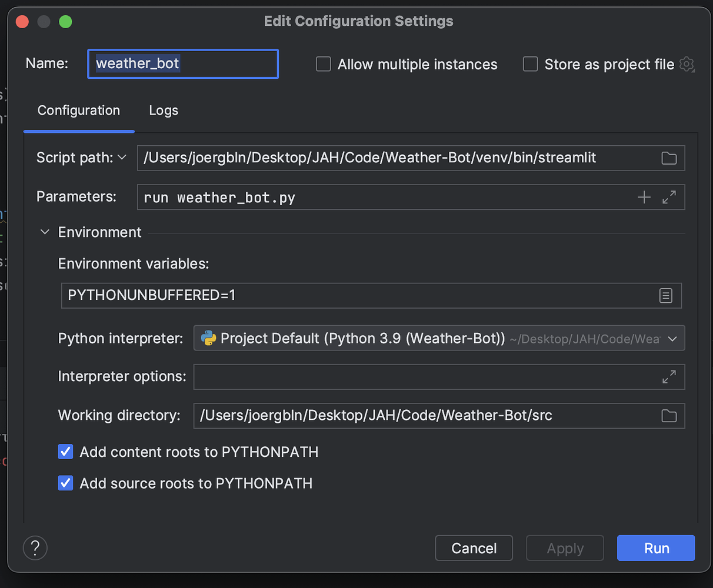Enable Allow multiple instances
Image resolution: width=713 pixels, height=588 pixels.
point(323,64)
